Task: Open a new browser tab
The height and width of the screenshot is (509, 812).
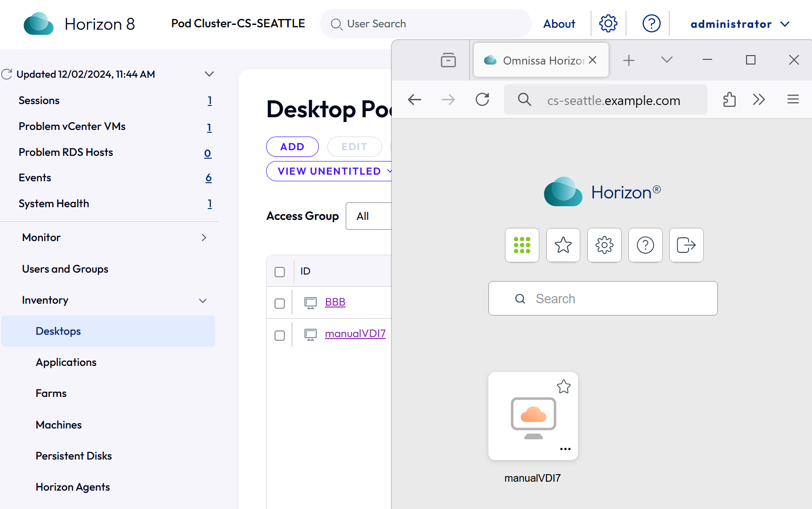Action: coord(629,60)
